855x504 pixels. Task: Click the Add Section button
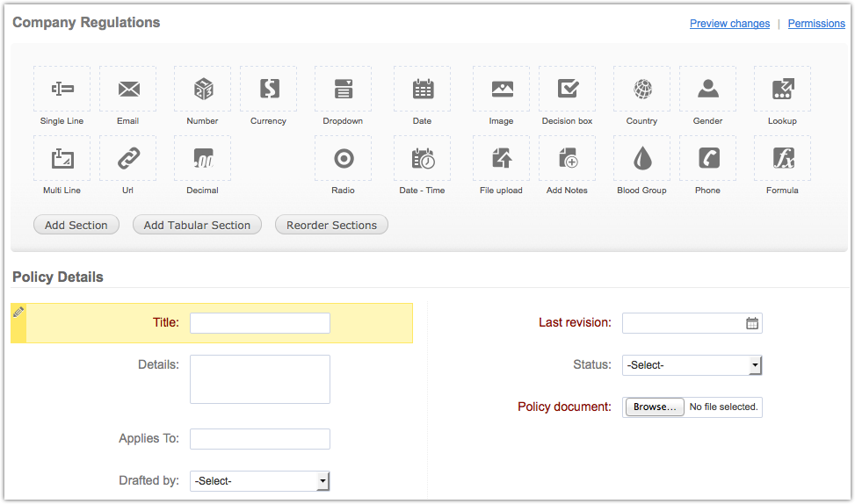pyautogui.click(x=76, y=225)
